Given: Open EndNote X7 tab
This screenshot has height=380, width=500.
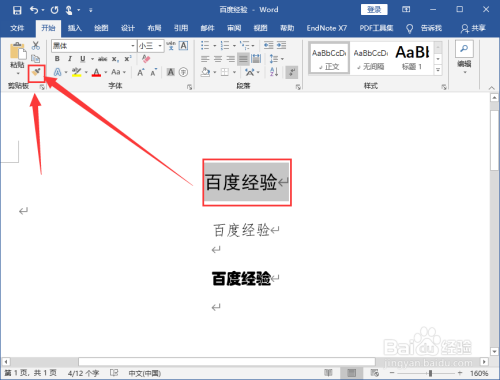Looking at the screenshot, I should tap(326, 28).
